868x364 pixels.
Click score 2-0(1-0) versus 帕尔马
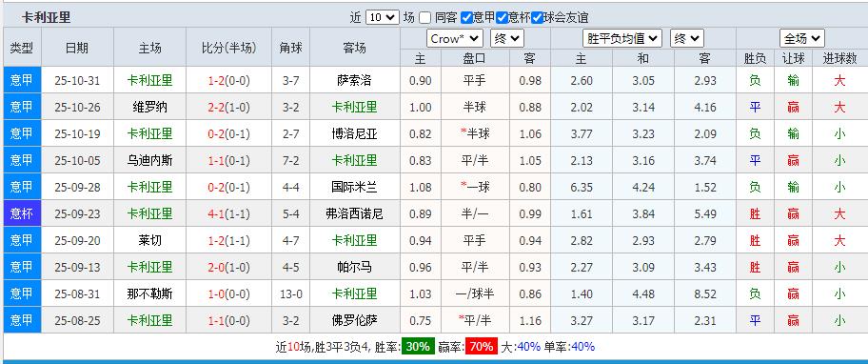[x=228, y=267]
